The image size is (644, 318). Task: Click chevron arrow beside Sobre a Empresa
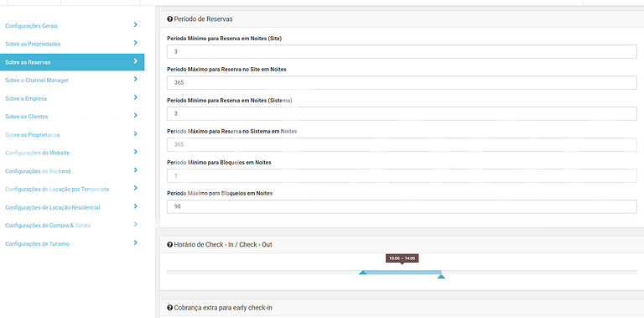pyautogui.click(x=136, y=97)
